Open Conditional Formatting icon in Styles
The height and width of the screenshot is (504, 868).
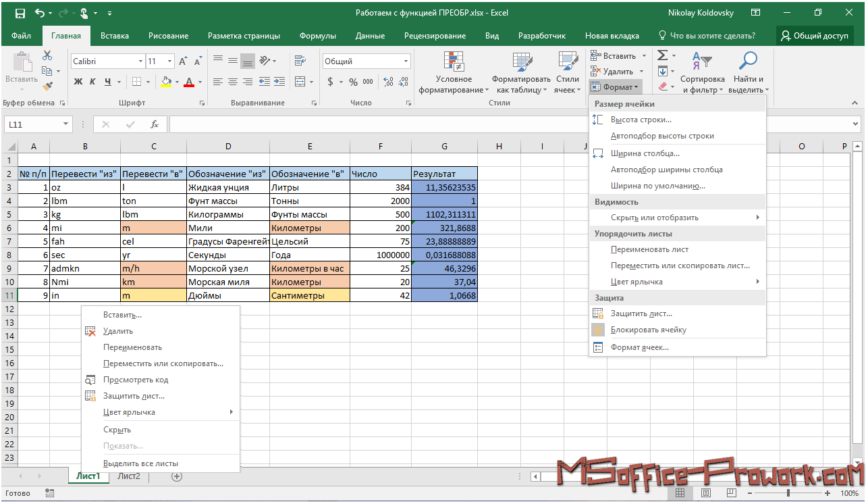(454, 63)
